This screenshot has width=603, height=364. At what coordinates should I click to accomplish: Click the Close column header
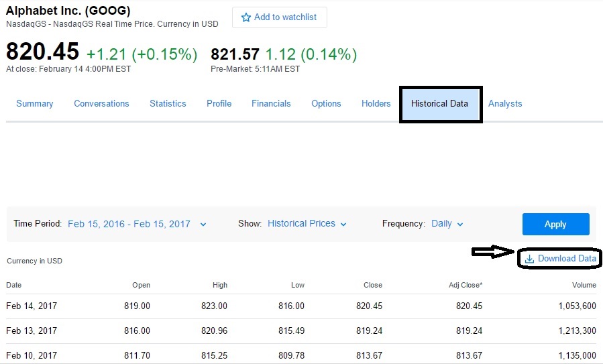click(373, 285)
